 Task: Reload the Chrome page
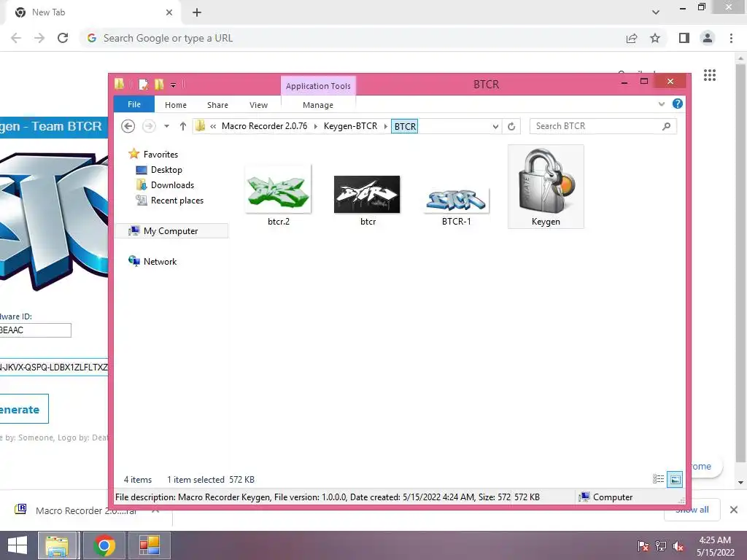pos(63,38)
